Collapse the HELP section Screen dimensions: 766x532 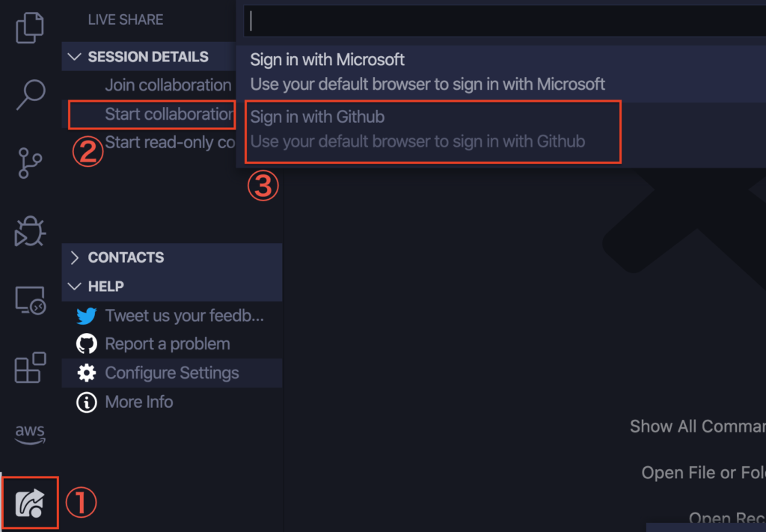tap(74, 287)
